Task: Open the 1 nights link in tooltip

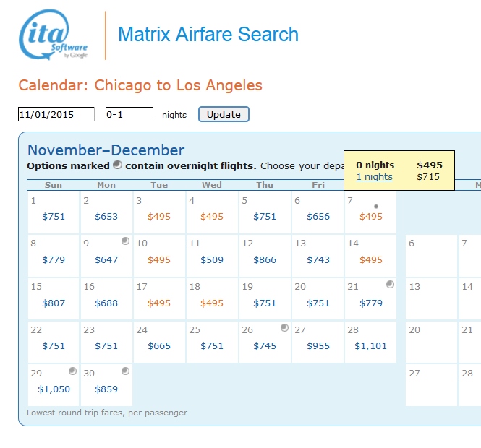Action: click(374, 177)
